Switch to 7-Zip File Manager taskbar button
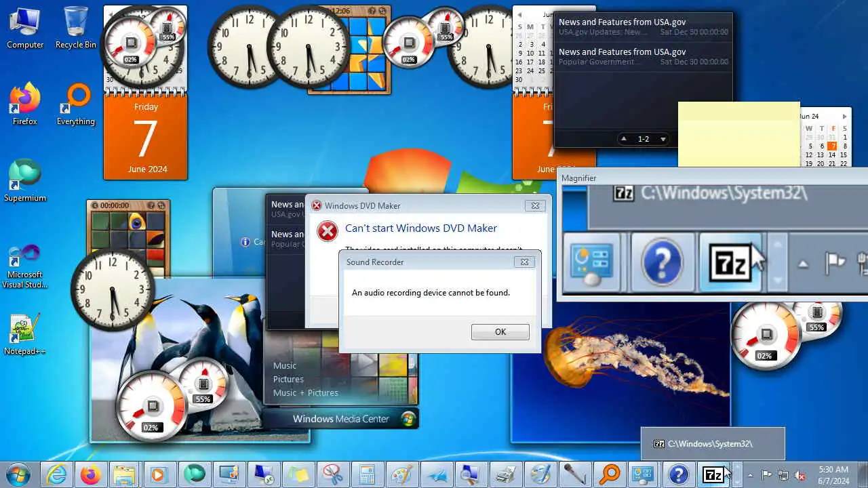The height and width of the screenshot is (488, 868). coord(713,475)
